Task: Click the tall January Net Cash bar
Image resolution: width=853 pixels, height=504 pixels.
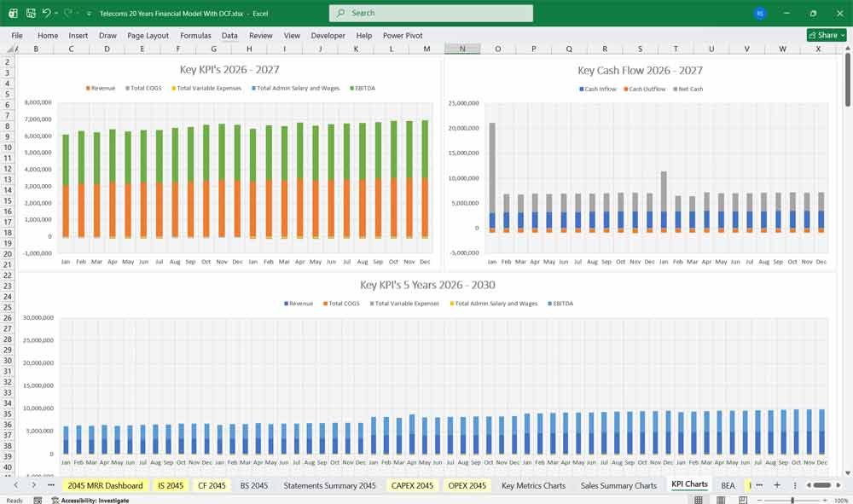Action: (492, 167)
